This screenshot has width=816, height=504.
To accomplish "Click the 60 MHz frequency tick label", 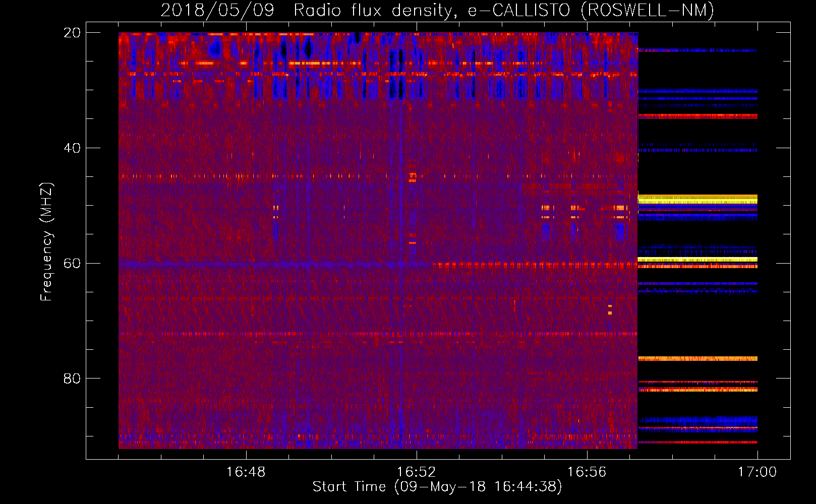I will [72, 263].
